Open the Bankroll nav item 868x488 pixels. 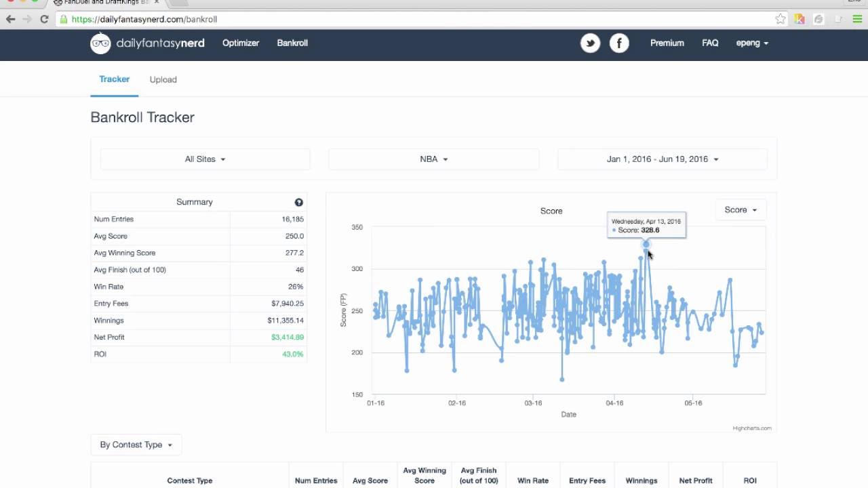tap(292, 43)
